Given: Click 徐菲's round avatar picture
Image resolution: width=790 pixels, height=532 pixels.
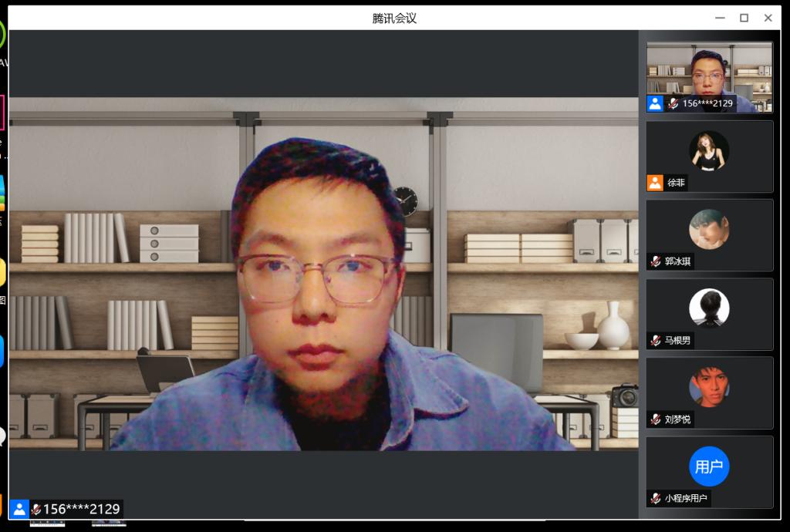Looking at the screenshot, I should tap(709, 150).
